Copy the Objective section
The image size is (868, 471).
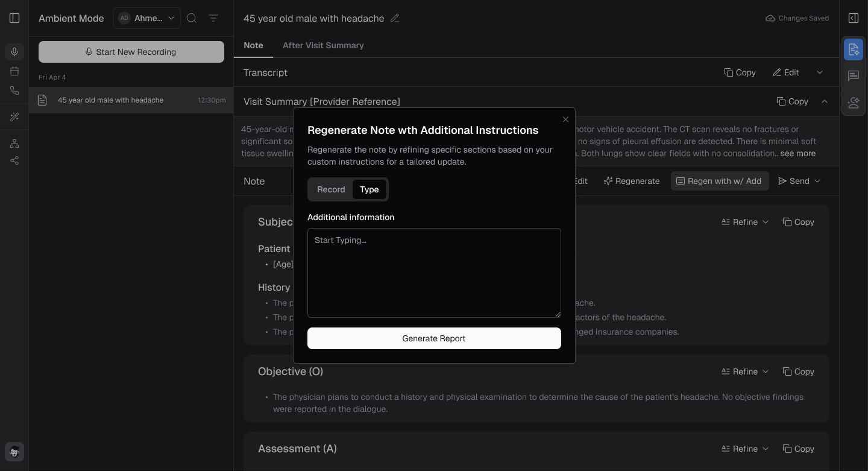(798, 371)
